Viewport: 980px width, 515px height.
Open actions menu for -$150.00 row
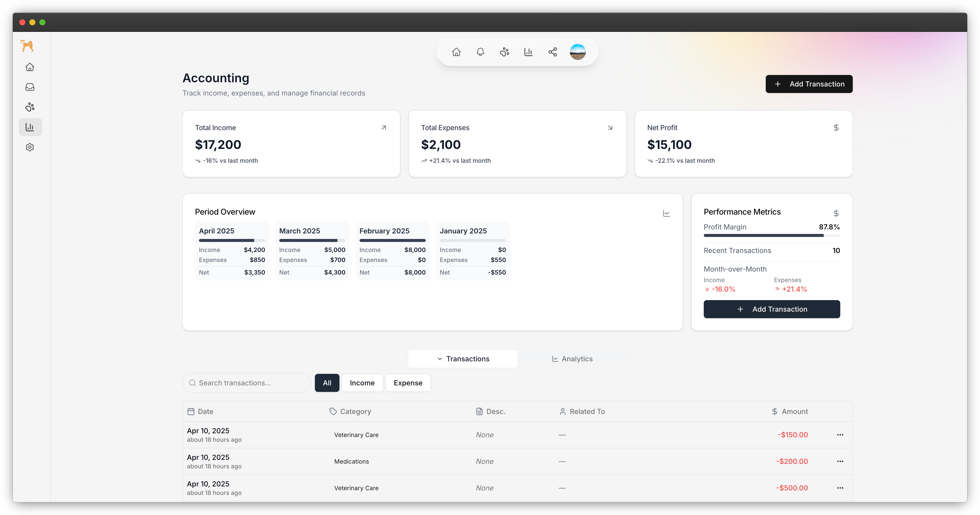840,435
